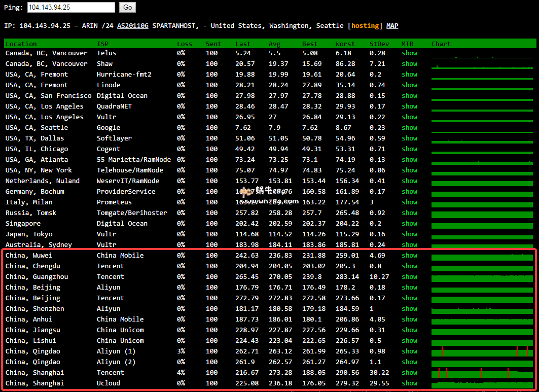Show MTR for Digital Ocean Singapore
The image size is (539, 392).
click(x=409, y=223)
